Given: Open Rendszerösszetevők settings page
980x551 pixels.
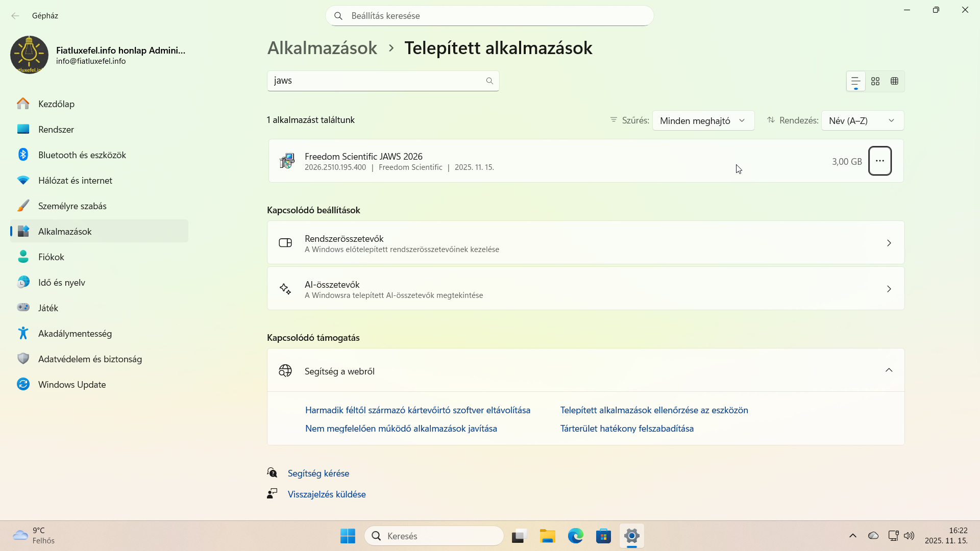Looking at the screenshot, I should click(x=585, y=243).
